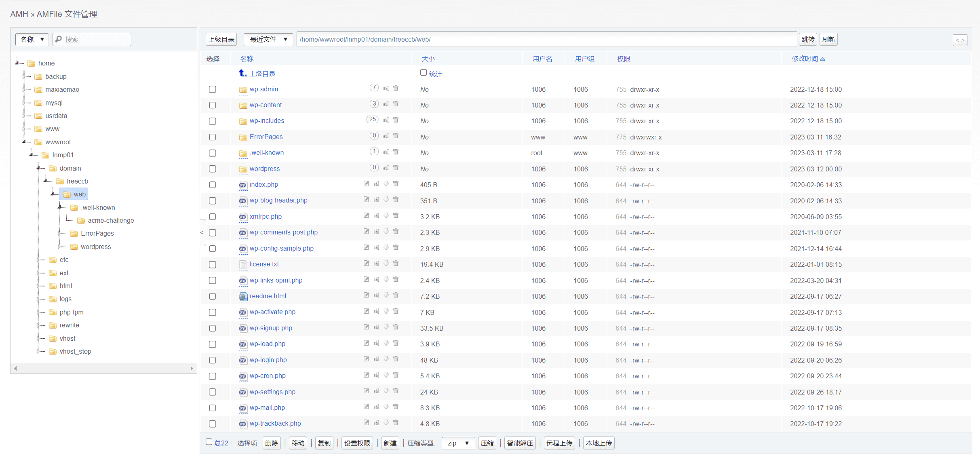Download wp-trackback.php via download icon
This screenshot has width=980, height=462.
tap(386, 423)
